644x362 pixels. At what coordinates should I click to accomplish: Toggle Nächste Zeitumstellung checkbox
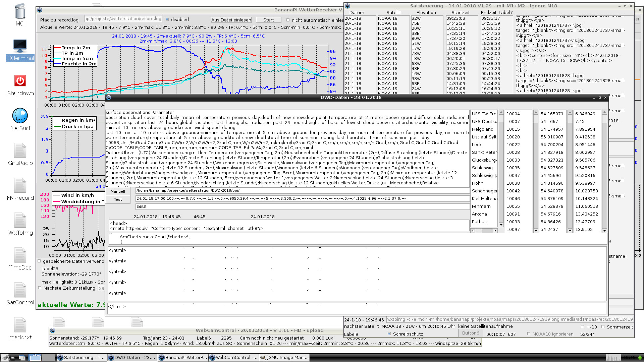point(40,288)
